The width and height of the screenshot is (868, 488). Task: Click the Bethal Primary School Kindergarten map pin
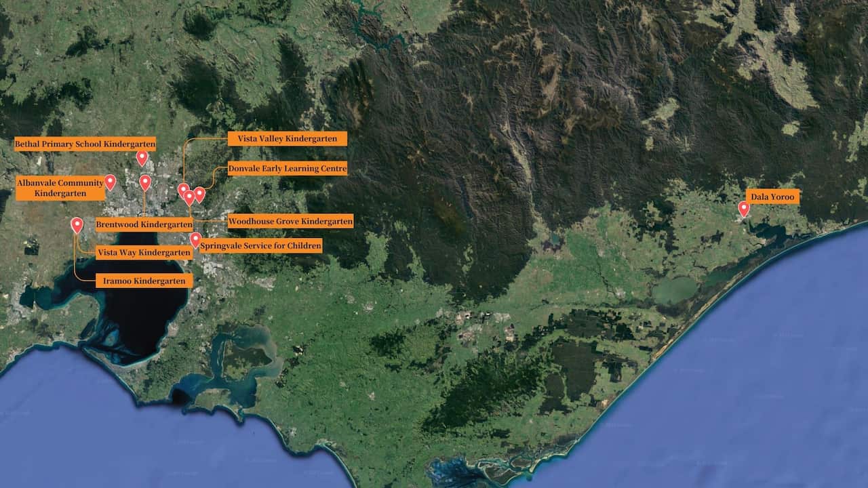point(142,157)
